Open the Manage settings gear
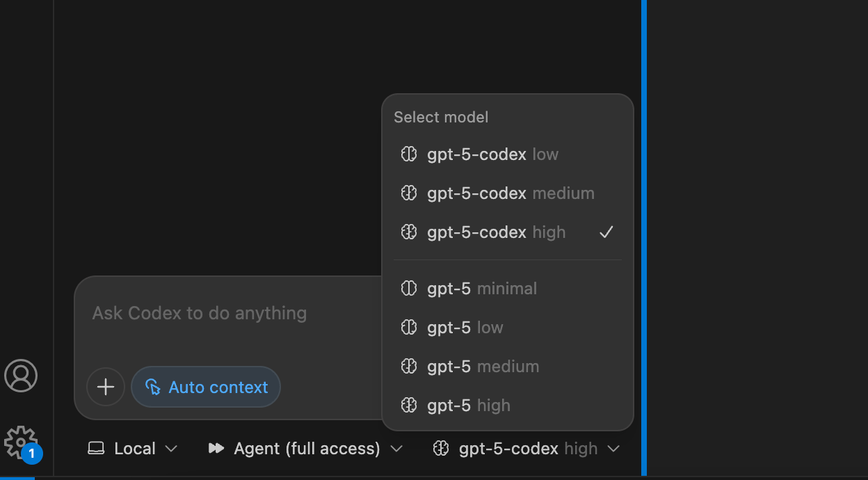Image resolution: width=868 pixels, height=480 pixels. coord(20,442)
